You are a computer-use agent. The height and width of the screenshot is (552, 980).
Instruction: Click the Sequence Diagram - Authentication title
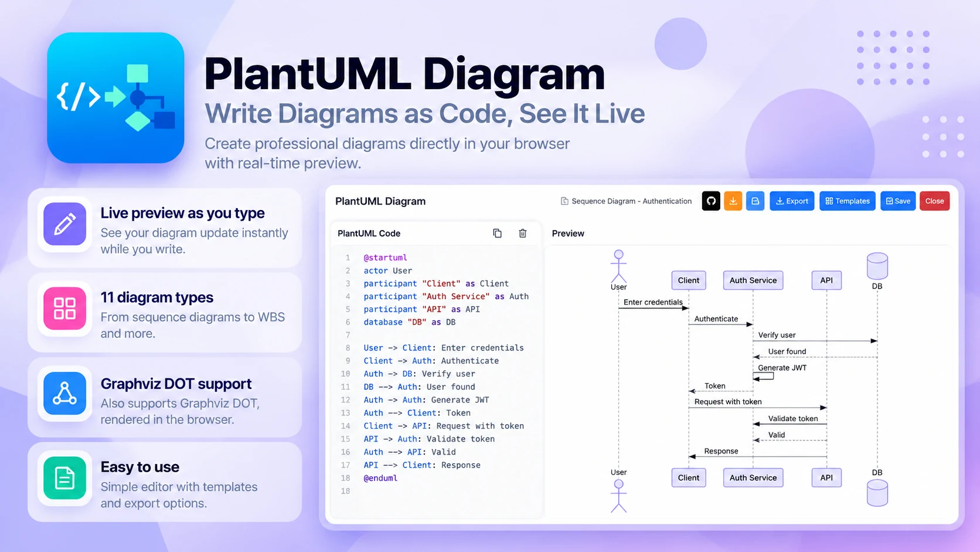tap(632, 201)
